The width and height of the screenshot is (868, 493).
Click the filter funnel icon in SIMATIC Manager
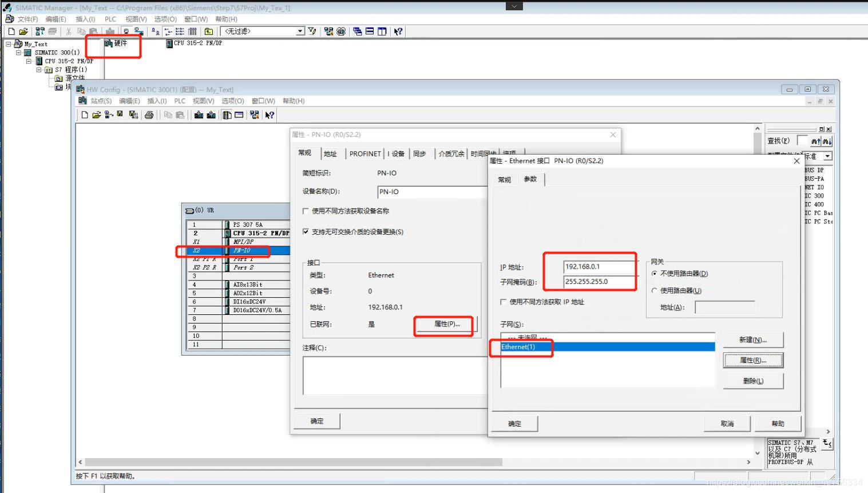[312, 31]
